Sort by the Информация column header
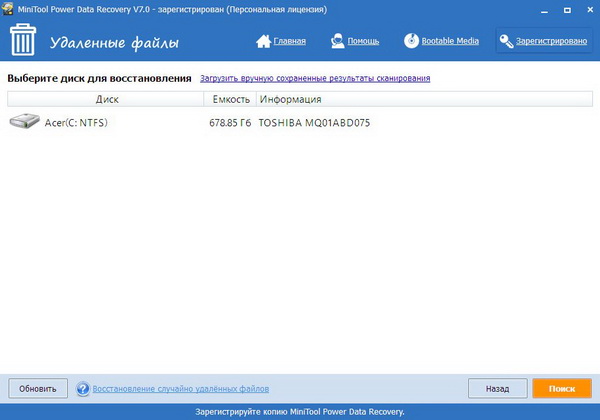This screenshot has width=600, height=420. pyautogui.click(x=290, y=99)
